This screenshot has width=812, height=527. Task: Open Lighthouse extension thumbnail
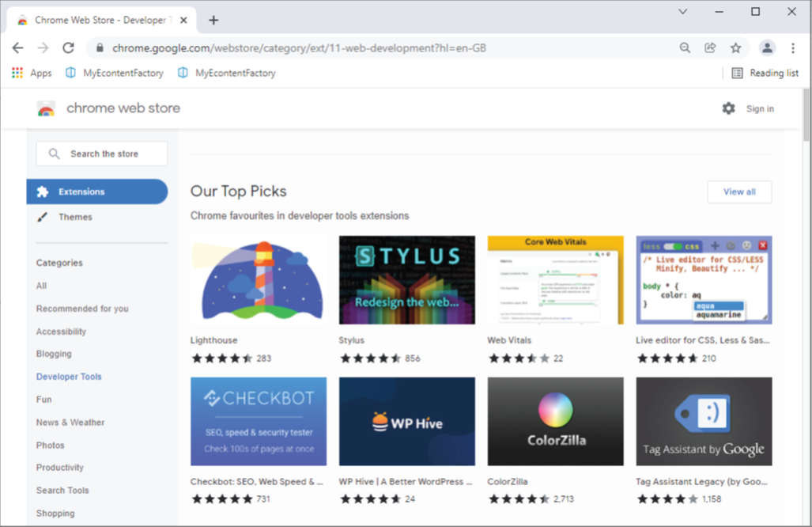[259, 280]
